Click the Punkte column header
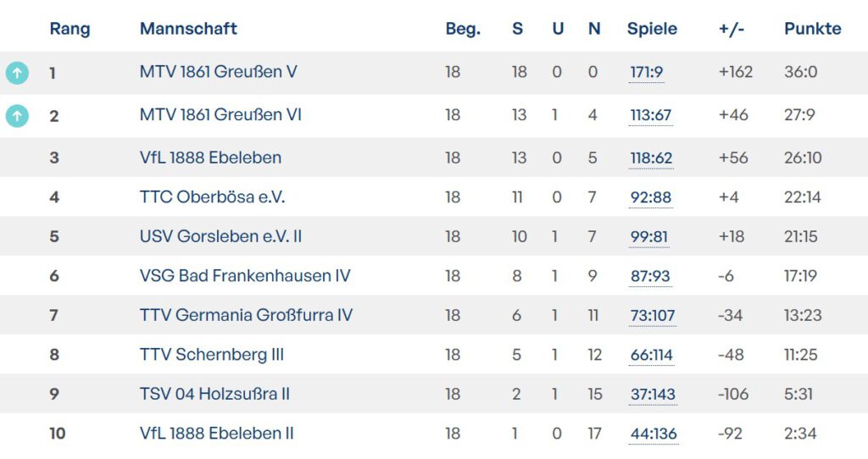Image resolution: width=868 pixels, height=459 pixels. [812, 29]
